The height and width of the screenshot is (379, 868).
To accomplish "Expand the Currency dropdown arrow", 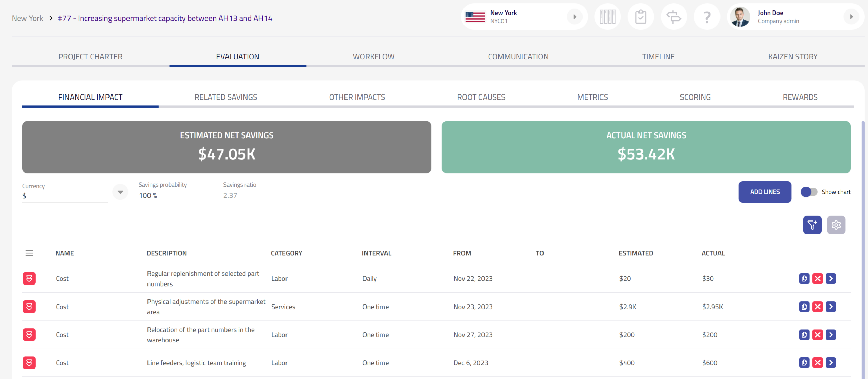I will [120, 192].
